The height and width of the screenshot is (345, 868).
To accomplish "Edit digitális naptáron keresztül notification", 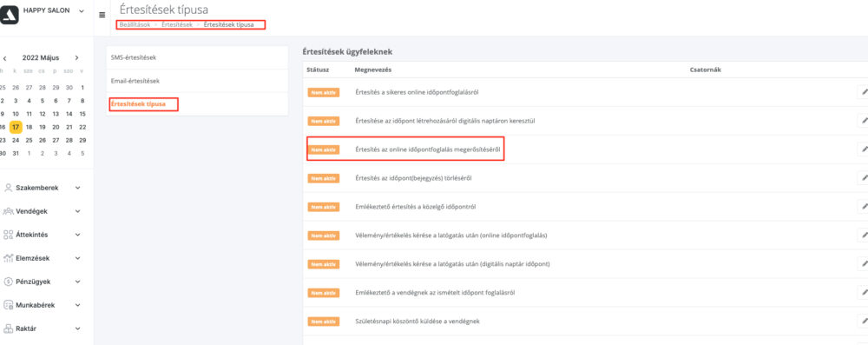I will pyautogui.click(x=863, y=121).
